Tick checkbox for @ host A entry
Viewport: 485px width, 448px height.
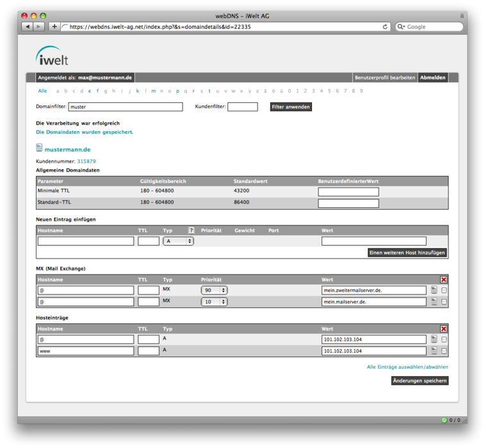[444, 340]
